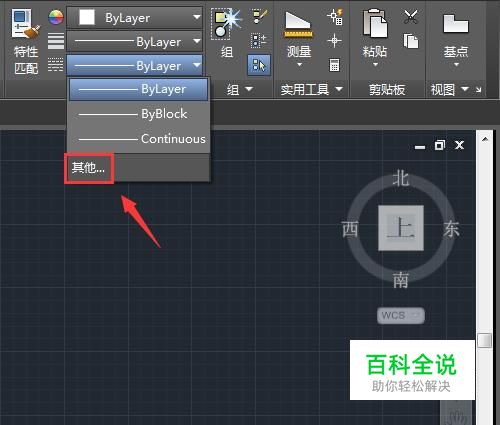Open the Quick Calculator icon
This screenshot has height=425, width=500.
pos(334,65)
